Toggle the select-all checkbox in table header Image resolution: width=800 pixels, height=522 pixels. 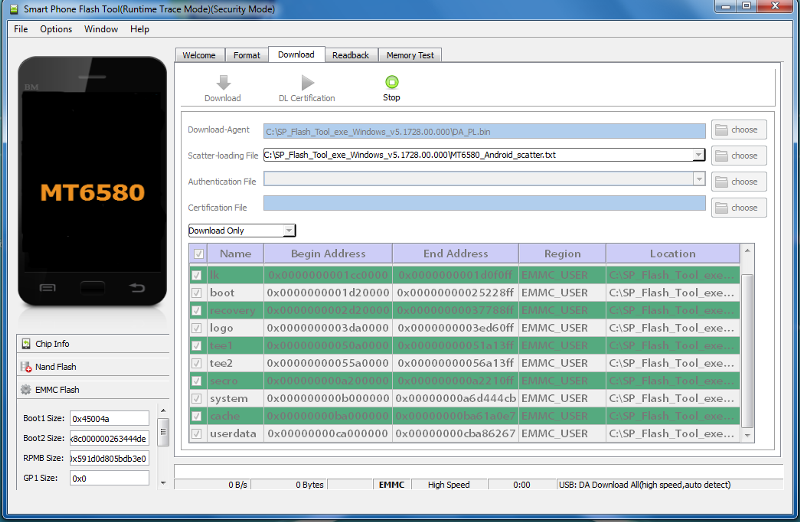pyautogui.click(x=198, y=254)
